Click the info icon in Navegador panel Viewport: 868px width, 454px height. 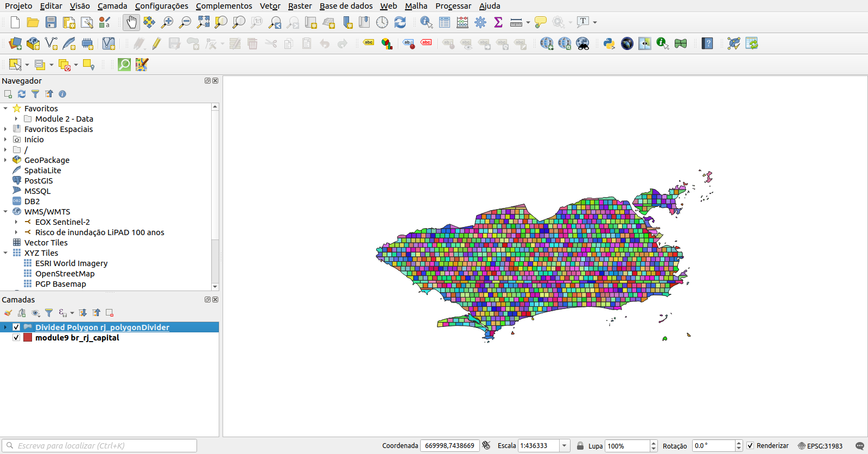pyautogui.click(x=62, y=94)
